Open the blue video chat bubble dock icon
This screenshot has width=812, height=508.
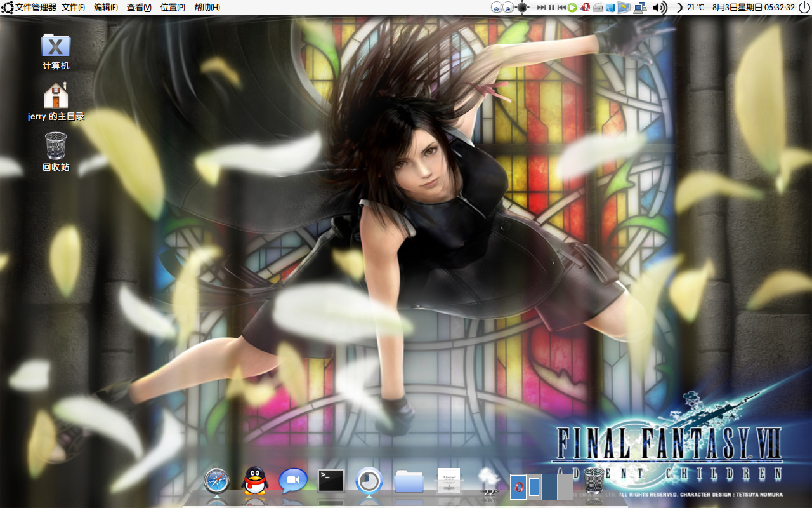pos(293,481)
